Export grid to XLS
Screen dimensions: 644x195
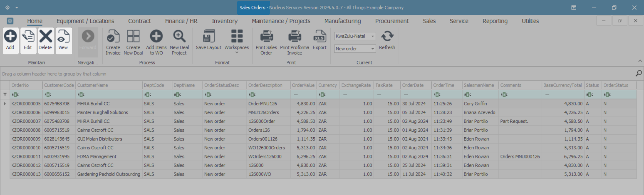(319, 37)
